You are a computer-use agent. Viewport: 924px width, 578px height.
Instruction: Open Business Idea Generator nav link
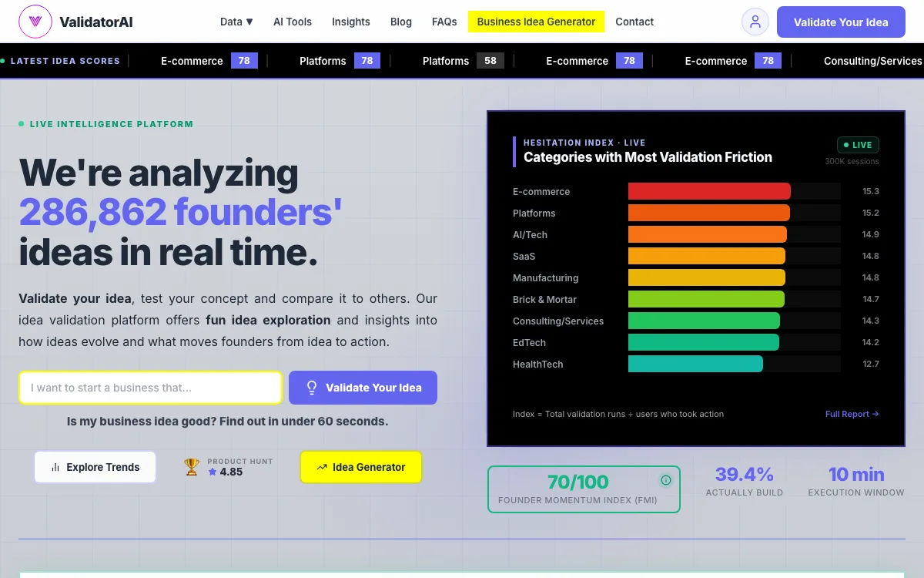[536, 22]
